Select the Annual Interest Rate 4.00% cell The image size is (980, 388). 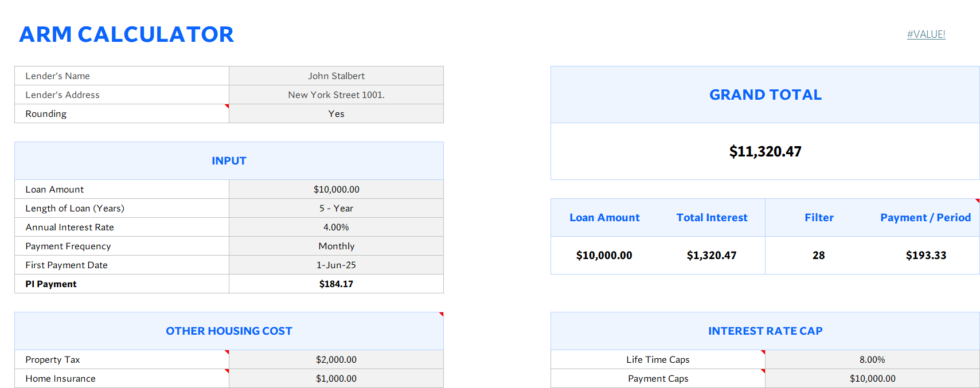coord(336,227)
